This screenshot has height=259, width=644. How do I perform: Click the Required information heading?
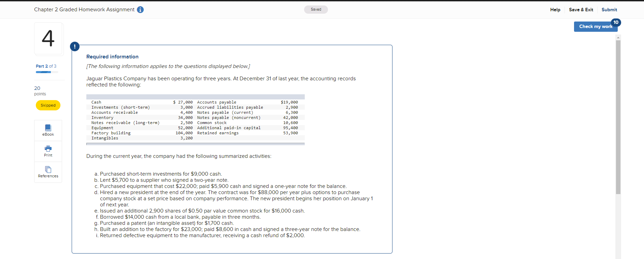click(112, 57)
